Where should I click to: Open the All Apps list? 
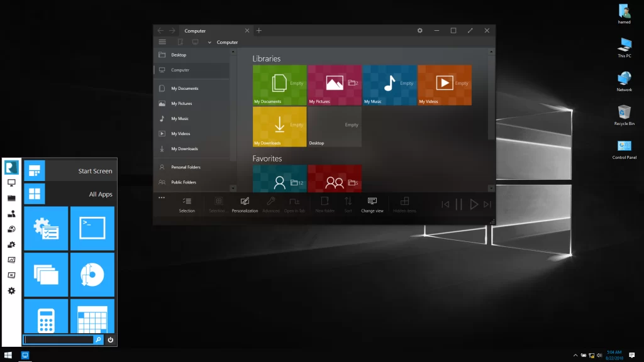(70, 194)
